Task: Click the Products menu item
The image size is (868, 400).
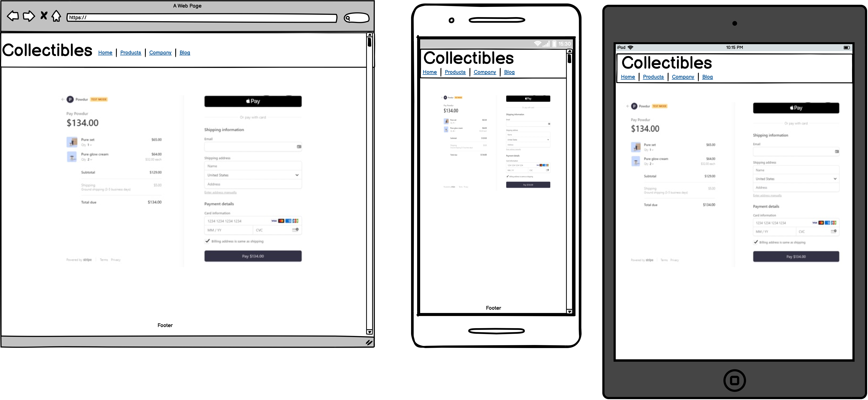Action: click(x=131, y=52)
